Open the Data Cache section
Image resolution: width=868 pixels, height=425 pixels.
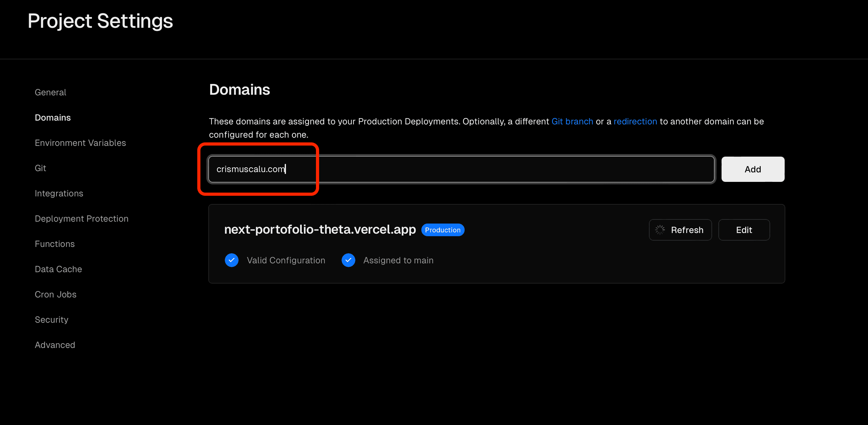58,269
